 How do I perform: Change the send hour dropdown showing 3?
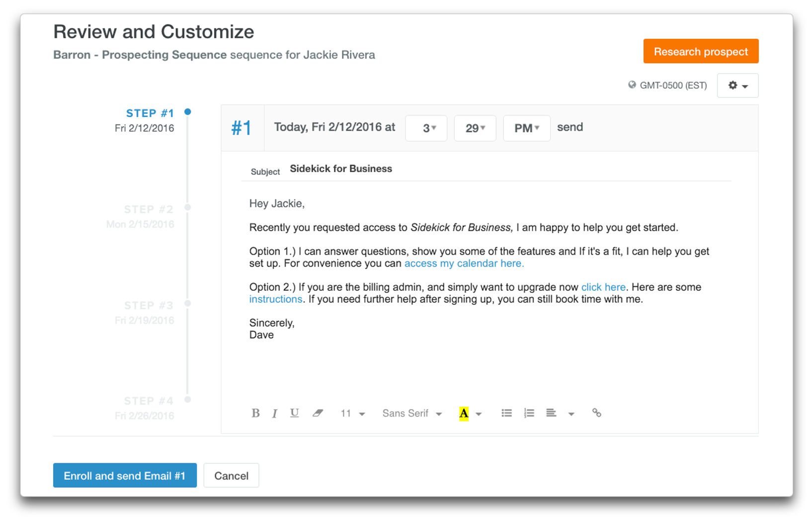[x=426, y=128]
